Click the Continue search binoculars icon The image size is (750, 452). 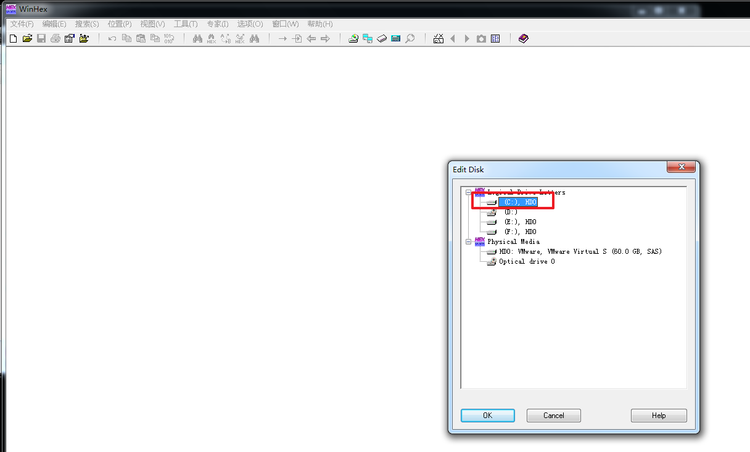(x=254, y=39)
